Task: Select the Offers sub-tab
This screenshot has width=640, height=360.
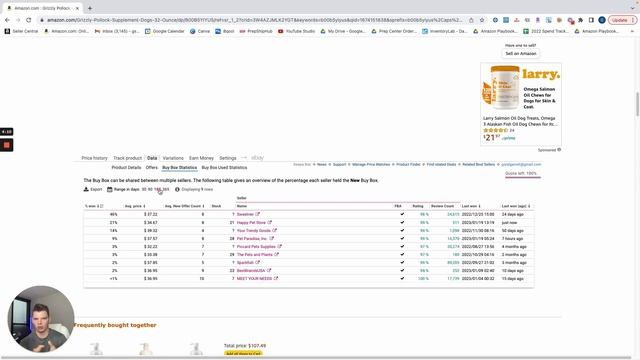Action: tap(151, 167)
